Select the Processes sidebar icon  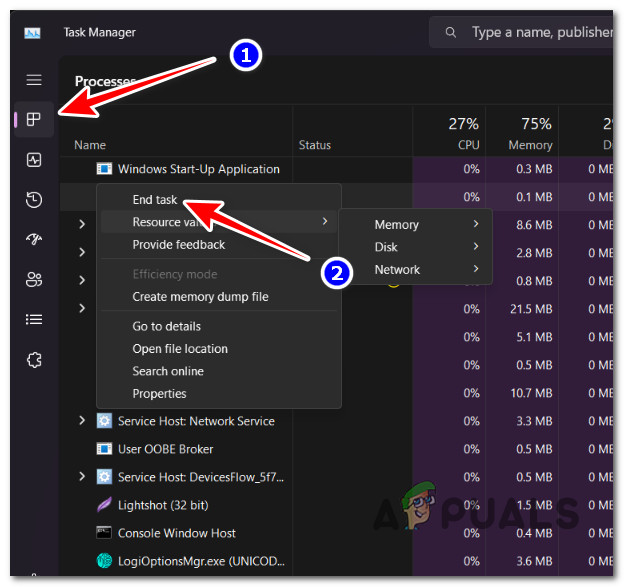pyautogui.click(x=34, y=119)
